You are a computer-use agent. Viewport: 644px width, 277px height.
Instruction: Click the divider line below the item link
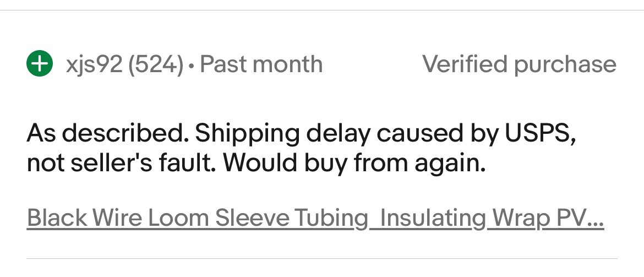322,258
